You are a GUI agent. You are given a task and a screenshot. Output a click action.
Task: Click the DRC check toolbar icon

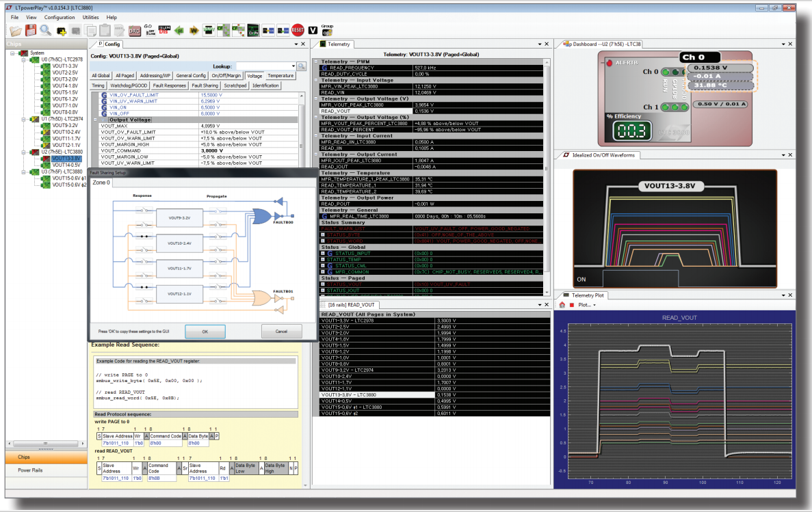[135, 30]
